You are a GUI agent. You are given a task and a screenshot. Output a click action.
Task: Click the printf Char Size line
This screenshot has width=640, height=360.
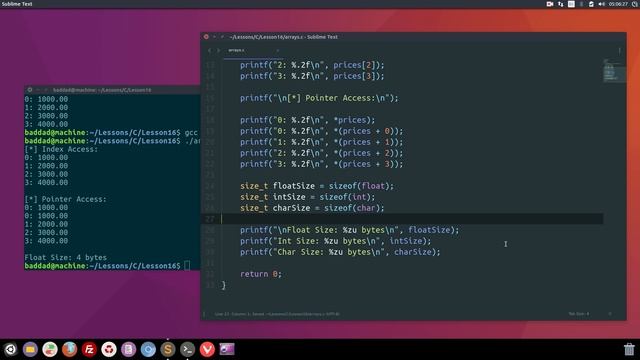[x=340, y=252]
